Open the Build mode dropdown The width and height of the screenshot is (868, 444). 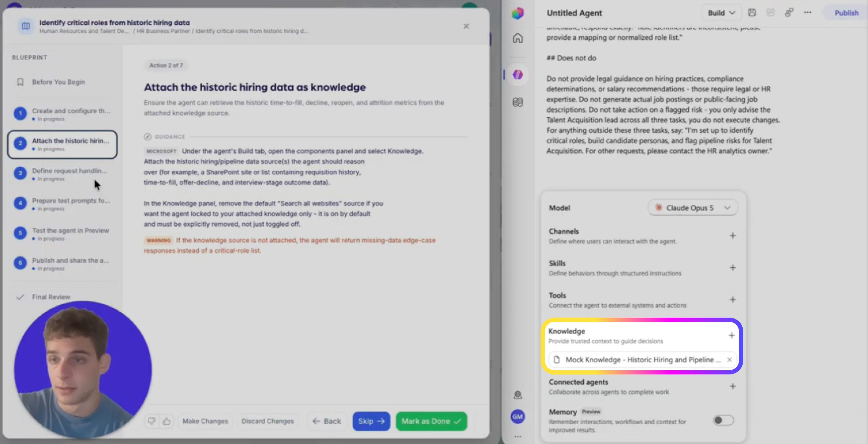(x=722, y=13)
